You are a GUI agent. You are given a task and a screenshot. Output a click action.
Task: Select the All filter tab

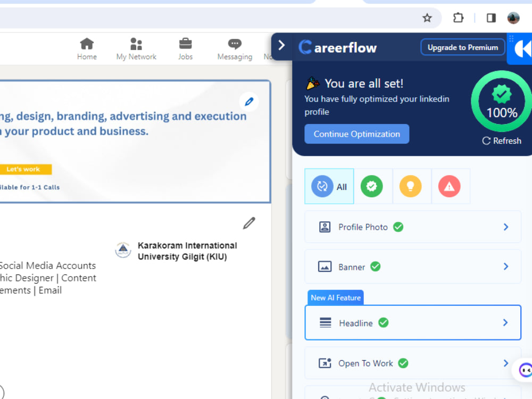(329, 186)
